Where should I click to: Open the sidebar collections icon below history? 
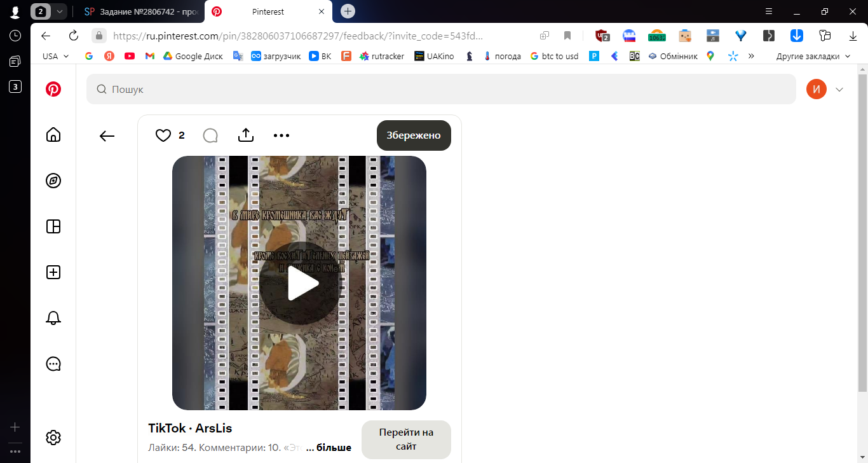15,61
